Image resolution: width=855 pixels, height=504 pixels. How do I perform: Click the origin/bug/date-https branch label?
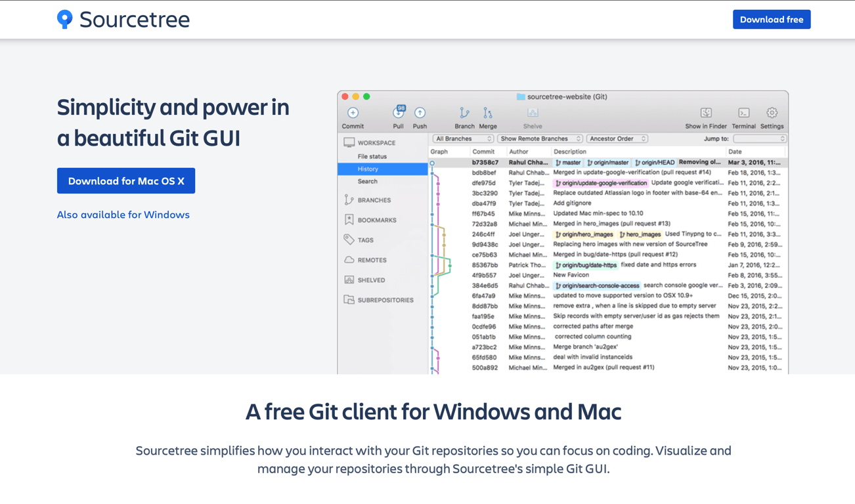[586, 265]
